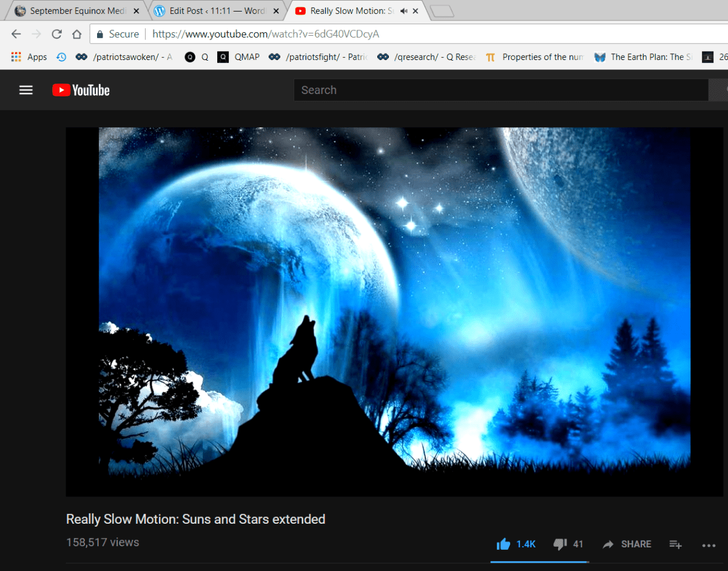The width and height of the screenshot is (728, 571).
Task: Open the /qresearch/ bookmark
Action: [x=425, y=56]
